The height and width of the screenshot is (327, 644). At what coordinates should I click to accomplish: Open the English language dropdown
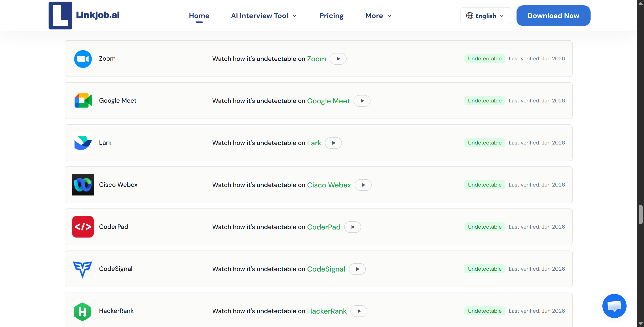(x=485, y=15)
